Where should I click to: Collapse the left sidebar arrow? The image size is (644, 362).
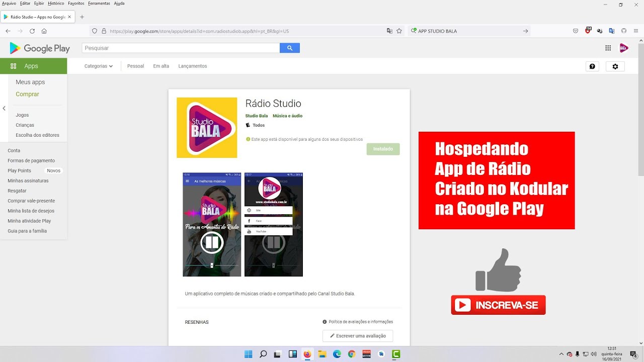(x=4, y=108)
